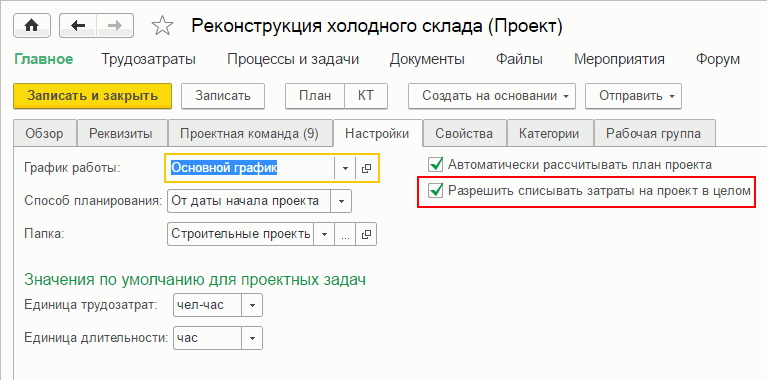Expand the Единица трудозатрат dropdown
The width and height of the screenshot is (767, 380).
(x=252, y=305)
